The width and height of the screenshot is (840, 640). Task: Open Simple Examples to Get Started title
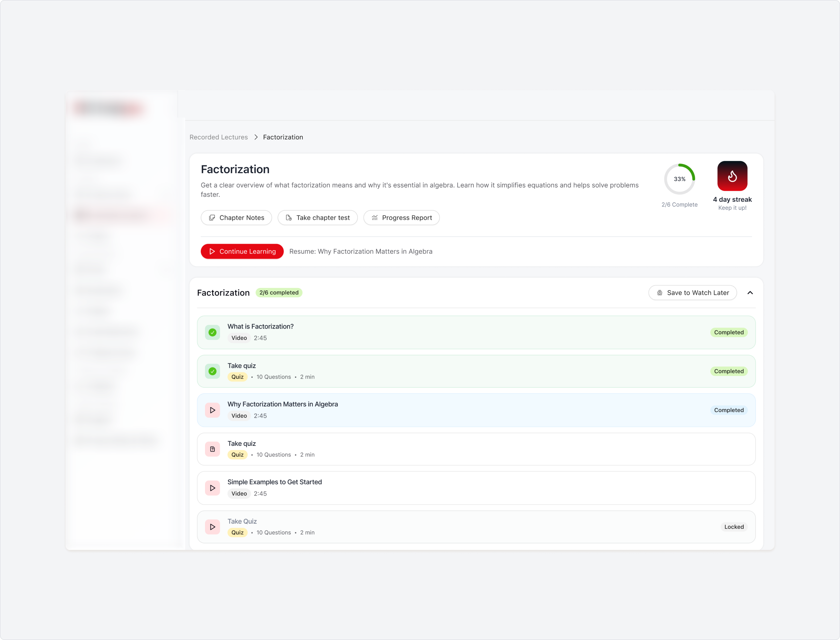coord(274,482)
